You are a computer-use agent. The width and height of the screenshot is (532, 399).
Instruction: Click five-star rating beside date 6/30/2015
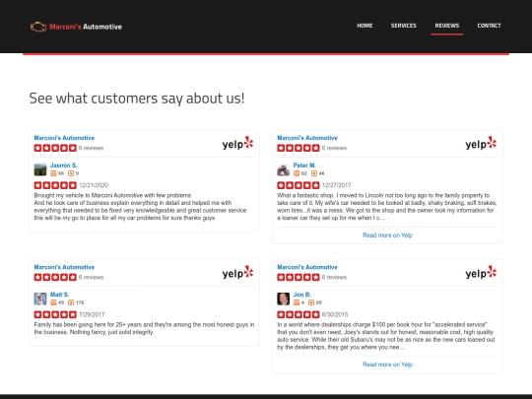(x=299, y=314)
